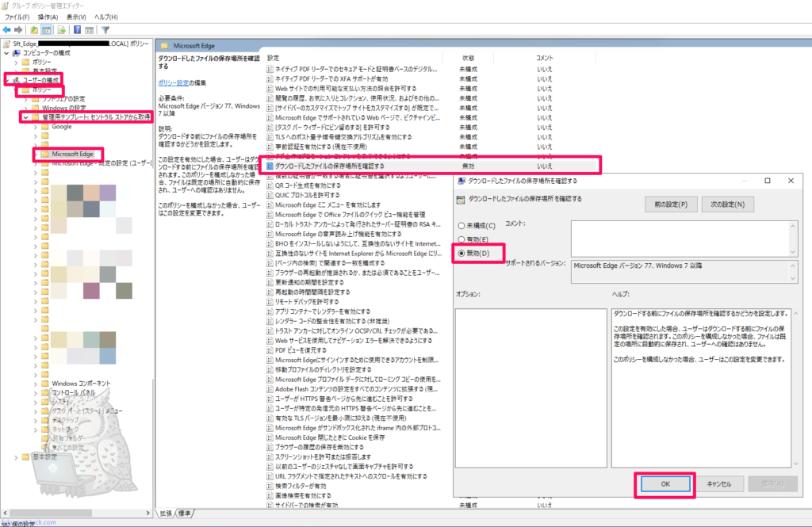This screenshot has width=812, height=527.
Task: Expand the Windows の設定 node
Action: tap(25, 109)
